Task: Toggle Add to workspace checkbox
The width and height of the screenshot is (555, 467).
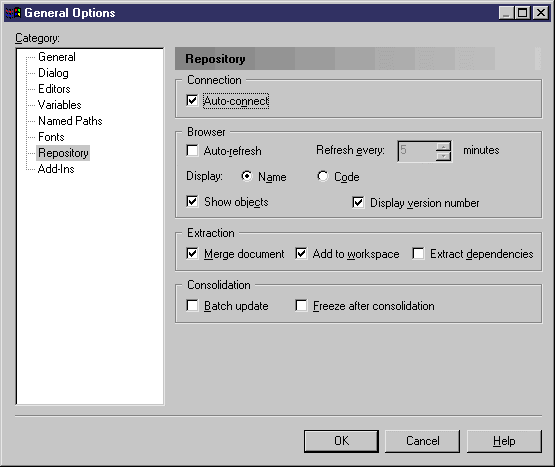Action: point(301,254)
